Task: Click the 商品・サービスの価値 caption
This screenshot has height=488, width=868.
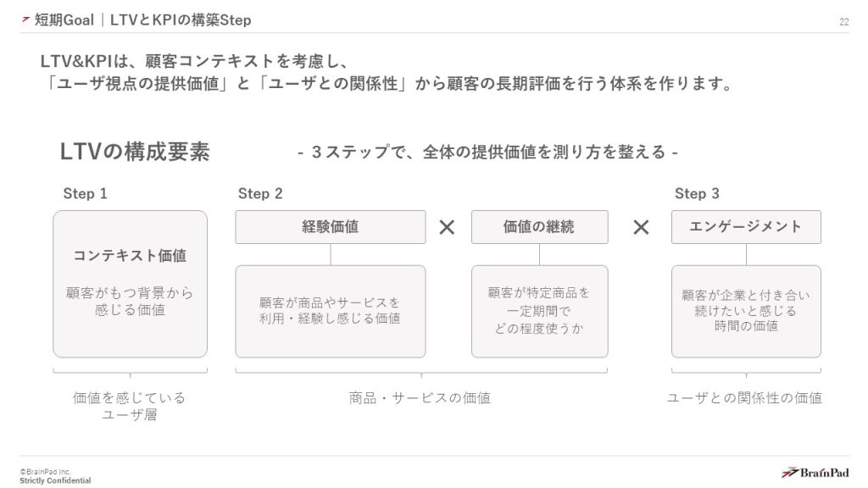Action: (420, 397)
